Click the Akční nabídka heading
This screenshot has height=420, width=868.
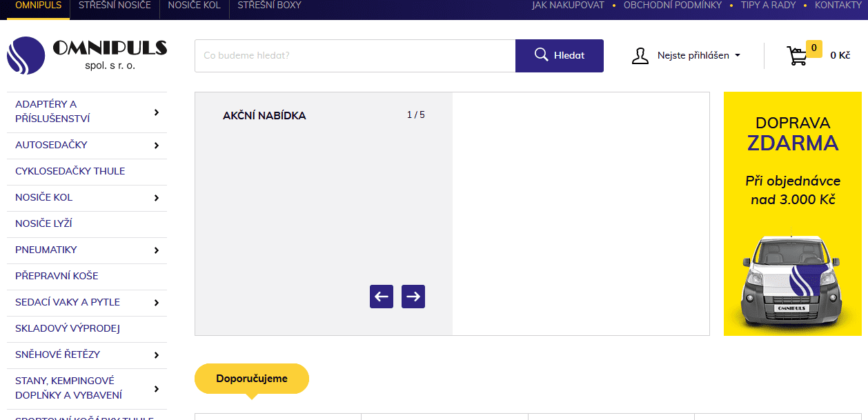[x=264, y=116]
